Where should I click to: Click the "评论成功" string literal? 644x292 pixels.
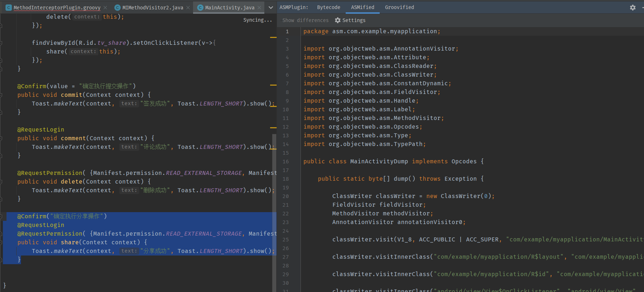155,147
